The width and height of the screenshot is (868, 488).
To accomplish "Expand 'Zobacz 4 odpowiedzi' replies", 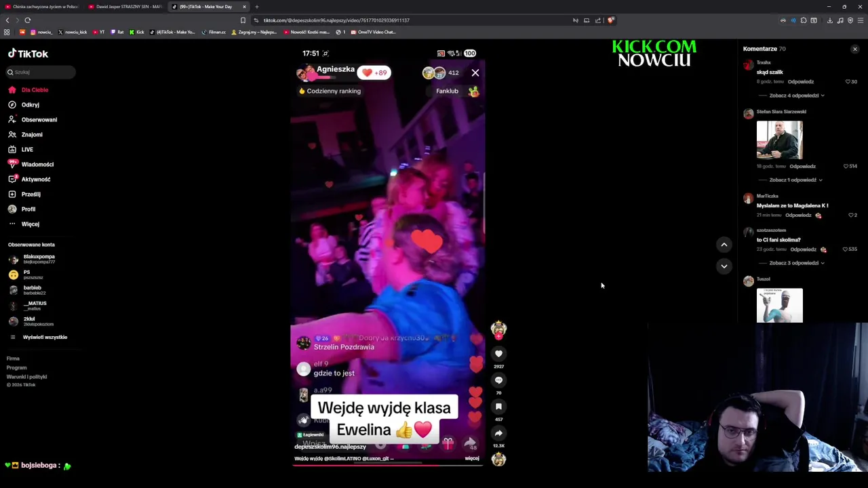I will coord(796,96).
